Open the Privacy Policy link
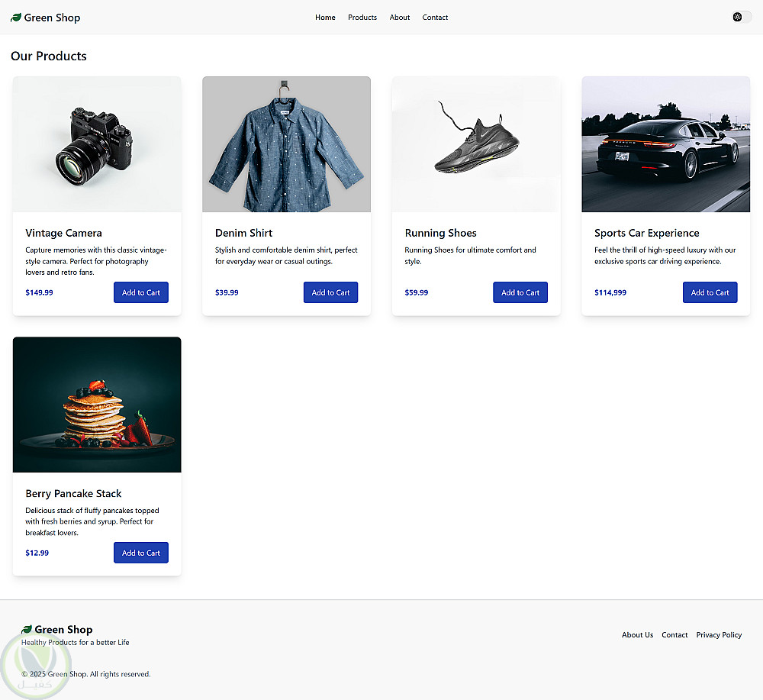Image resolution: width=763 pixels, height=700 pixels. [719, 635]
